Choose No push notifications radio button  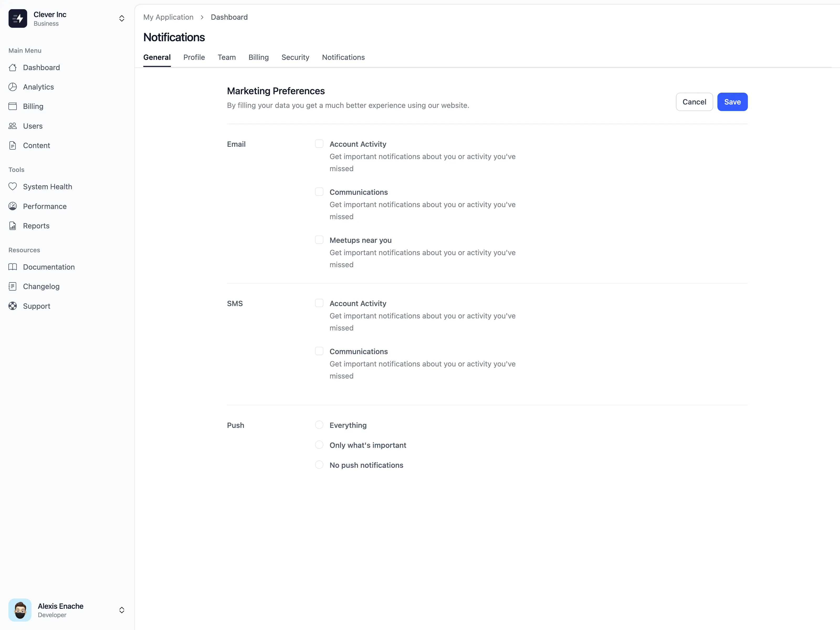[319, 465]
